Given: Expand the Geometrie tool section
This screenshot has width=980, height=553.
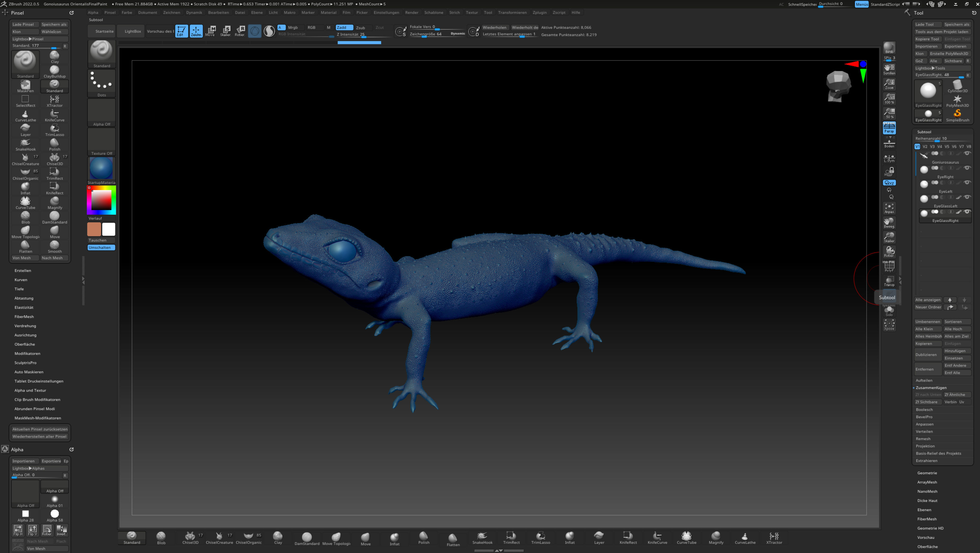Looking at the screenshot, I should 927,473.
